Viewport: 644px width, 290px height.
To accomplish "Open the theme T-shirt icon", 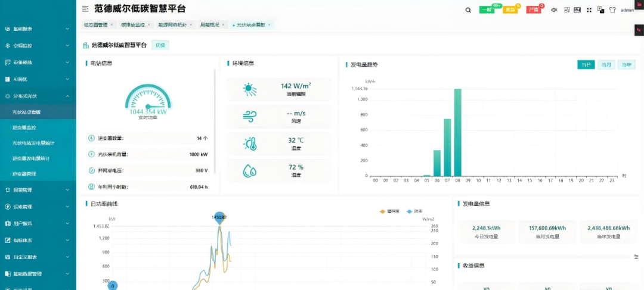I will pos(612,10).
